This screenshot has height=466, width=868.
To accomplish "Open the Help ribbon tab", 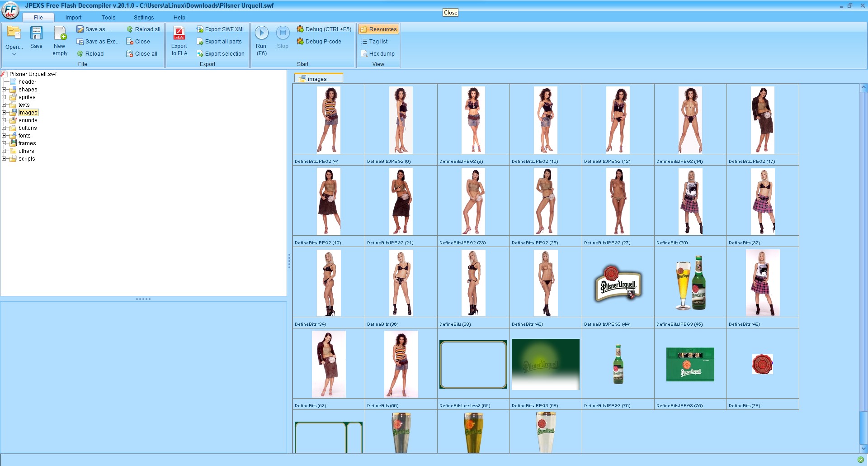I will coord(179,18).
